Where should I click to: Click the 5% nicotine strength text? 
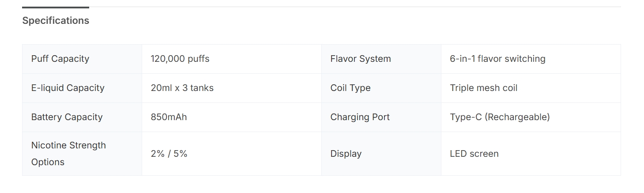(x=180, y=154)
